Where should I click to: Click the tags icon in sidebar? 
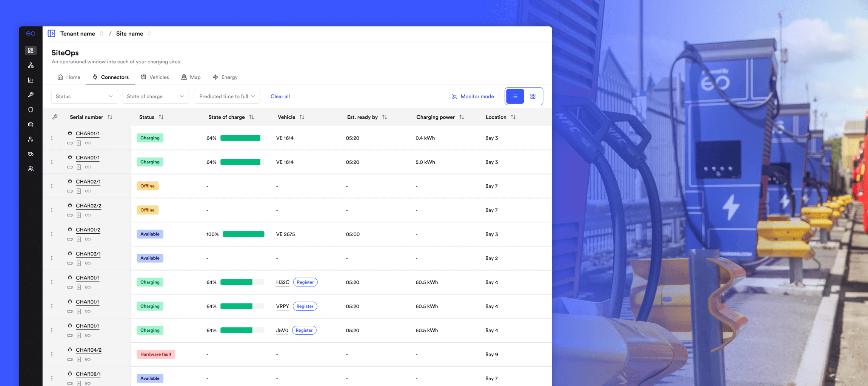(31, 154)
